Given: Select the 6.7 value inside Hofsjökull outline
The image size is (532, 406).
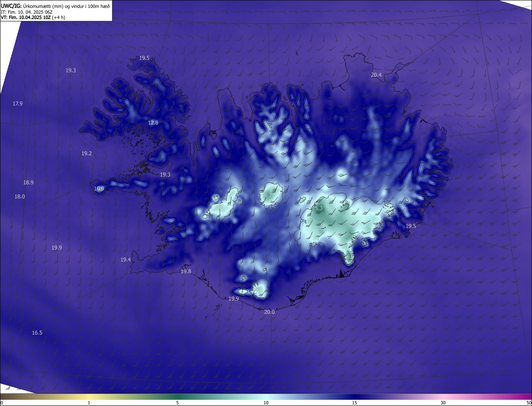Looking at the screenshot, I should click(x=268, y=196).
